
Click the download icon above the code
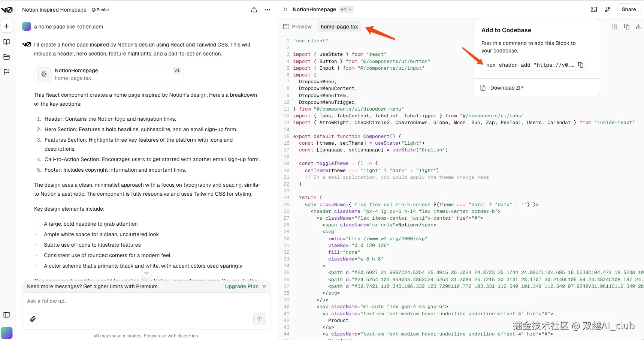pyautogui.click(x=639, y=27)
